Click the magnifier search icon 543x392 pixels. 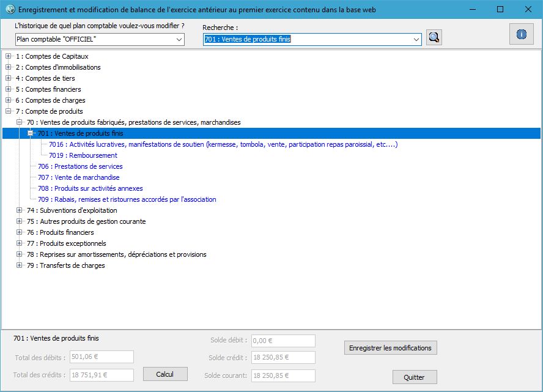[434, 37]
